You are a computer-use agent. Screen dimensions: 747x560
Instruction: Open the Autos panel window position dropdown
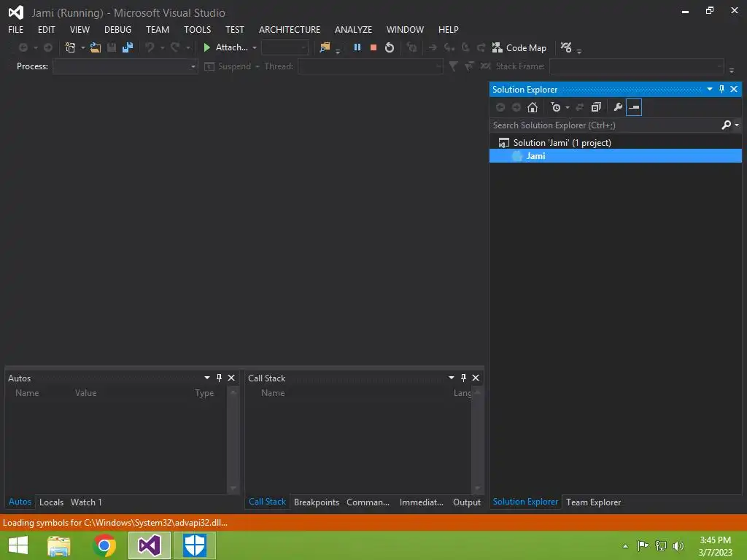(207, 378)
